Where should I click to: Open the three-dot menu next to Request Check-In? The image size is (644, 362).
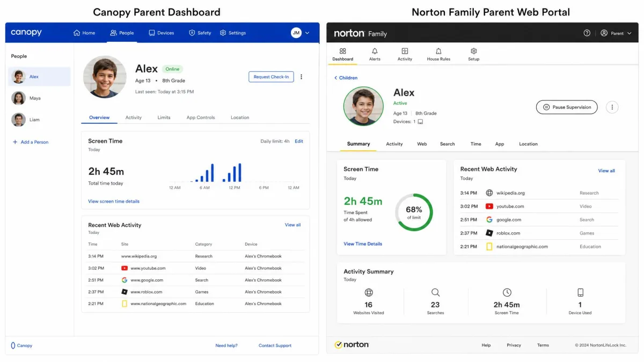click(x=301, y=77)
